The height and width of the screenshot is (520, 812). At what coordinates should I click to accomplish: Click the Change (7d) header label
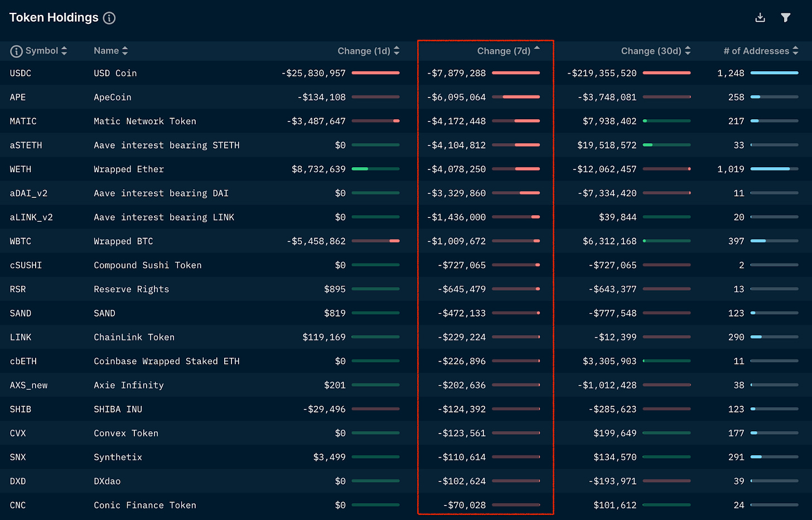[x=504, y=51]
